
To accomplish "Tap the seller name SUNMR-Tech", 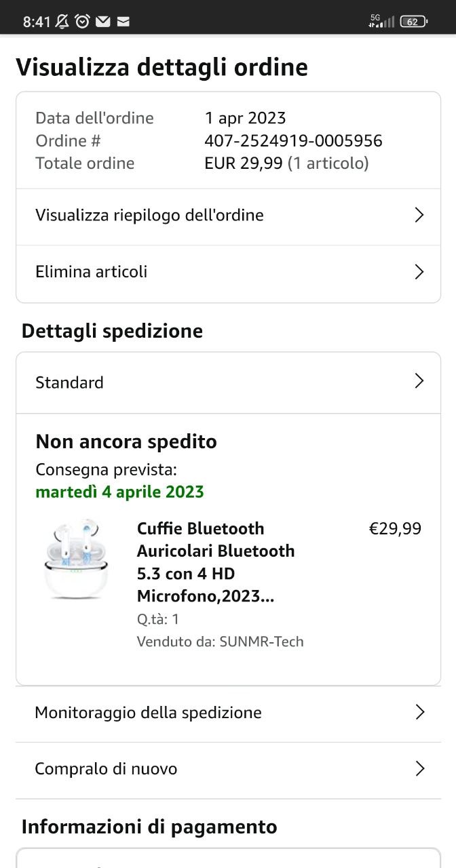I will (261, 642).
